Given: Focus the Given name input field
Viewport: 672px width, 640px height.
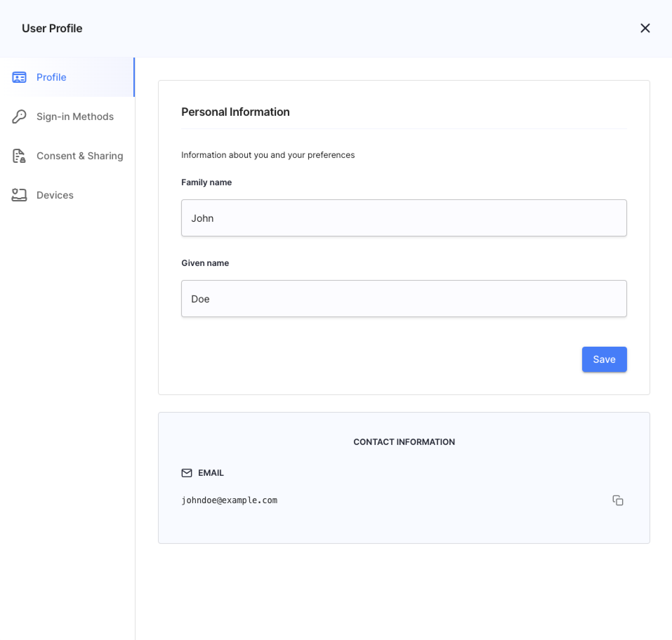Looking at the screenshot, I should [x=404, y=299].
